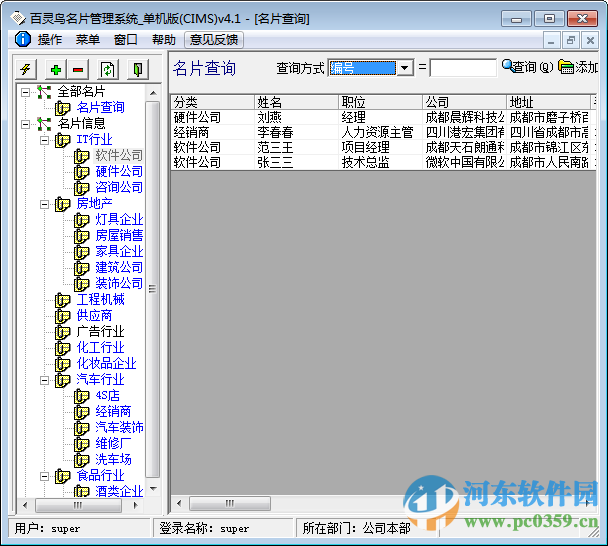Collapse the IT行业 branch
The image size is (608, 546).
point(45,140)
